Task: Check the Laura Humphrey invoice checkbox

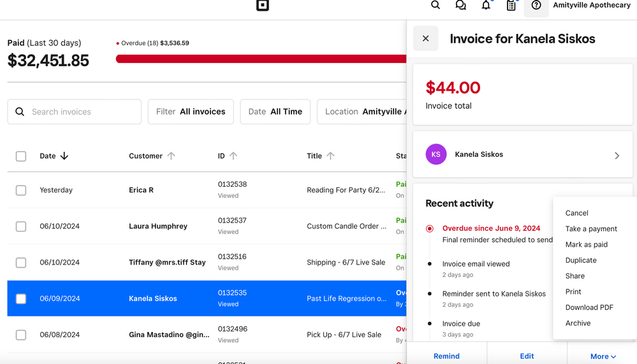Action: (21, 226)
